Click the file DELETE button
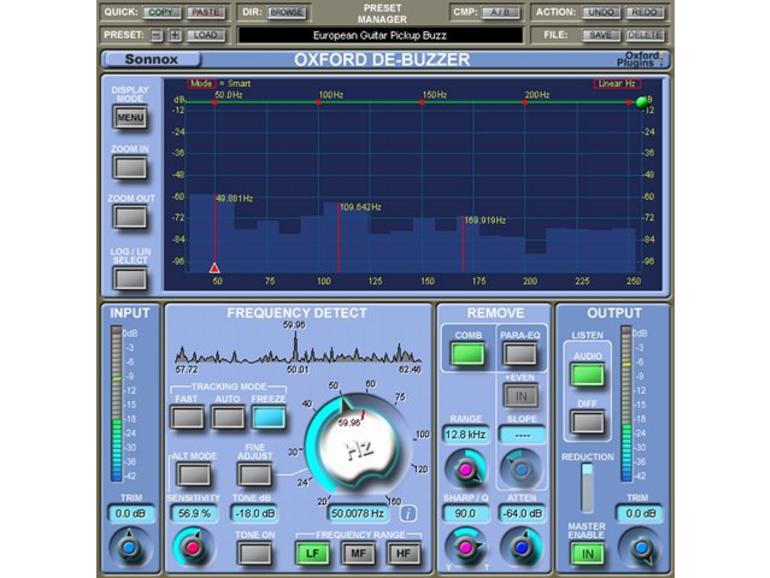Viewport: 770px width, 578px height. [645, 35]
